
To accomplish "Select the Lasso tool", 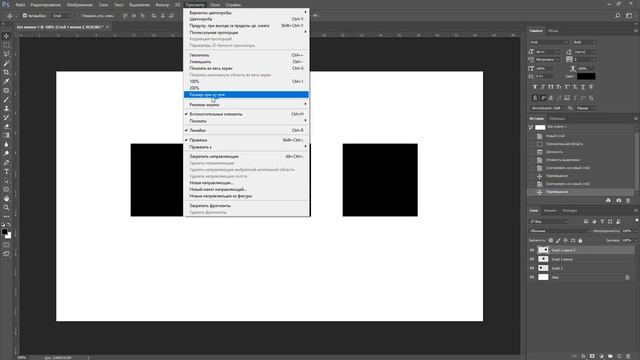I will point(6,54).
